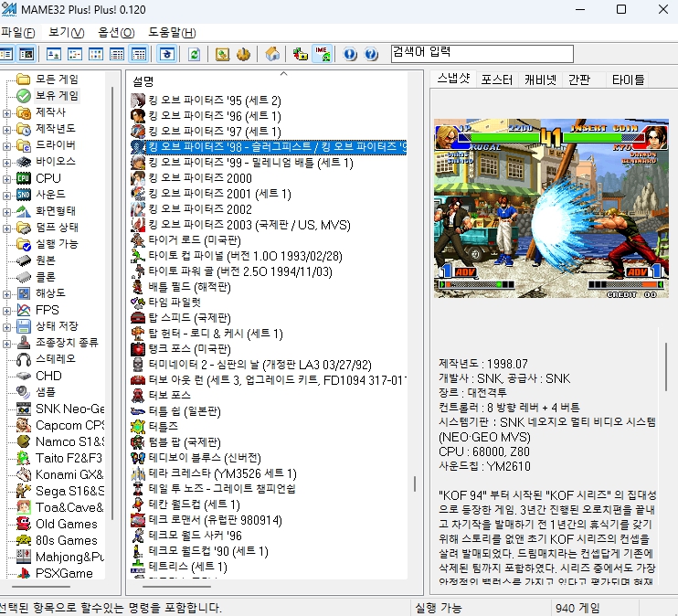This screenshot has height=616, width=678.
Task: Select the 원본 chip icon
Action: pyautogui.click(x=24, y=260)
